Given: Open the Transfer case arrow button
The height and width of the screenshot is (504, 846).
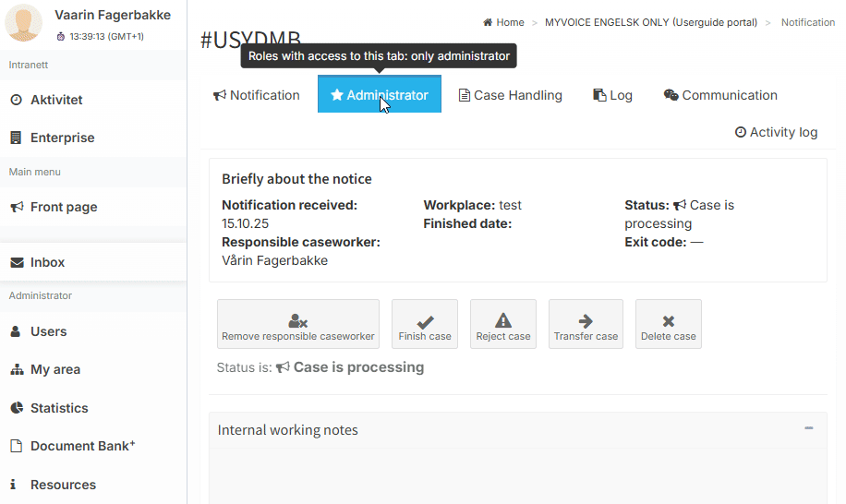Looking at the screenshot, I should click(x=586, y=324).
